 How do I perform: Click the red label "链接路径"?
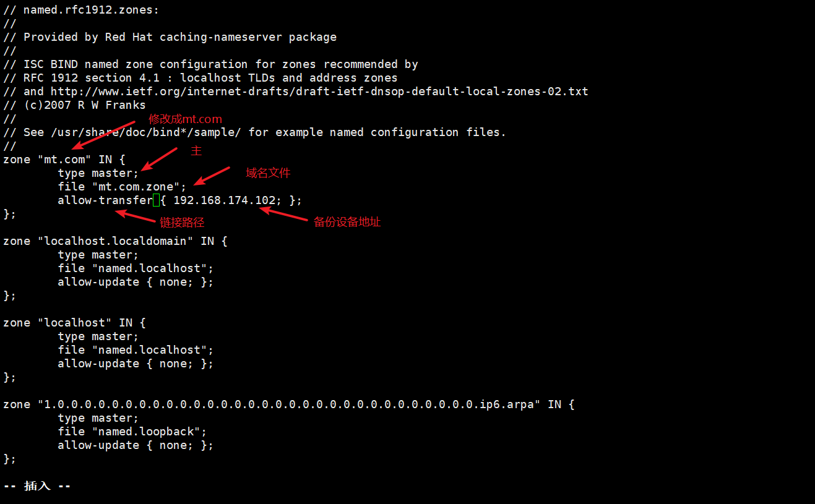coord(182,223)
